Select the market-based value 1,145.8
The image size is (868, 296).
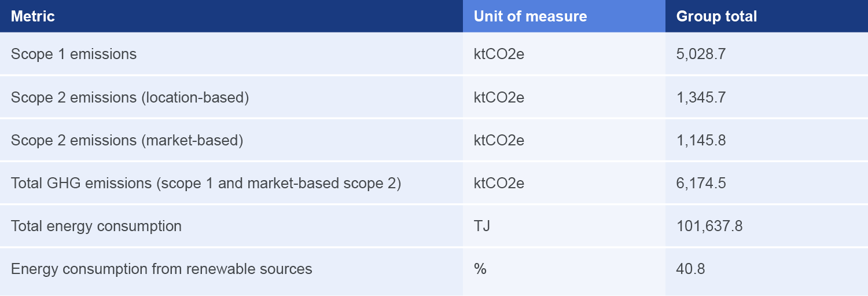pos(701,140)
